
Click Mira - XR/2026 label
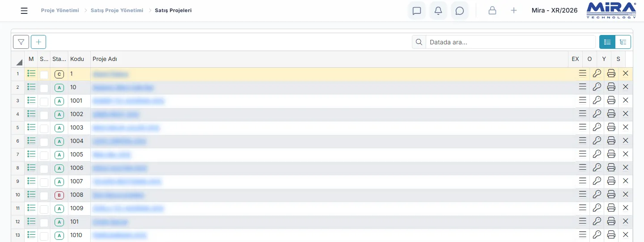(555, 10)
